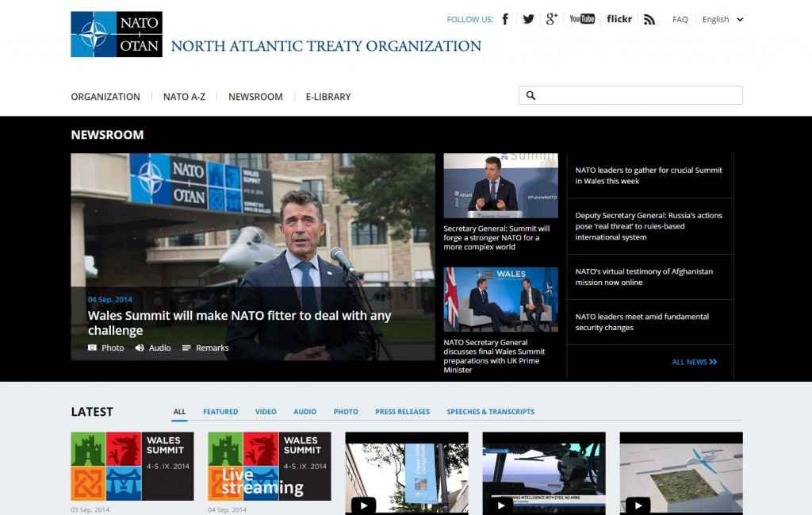812x515 pixels.
Task: Switch to the Press Releases tab
Action: coord(402,412)
